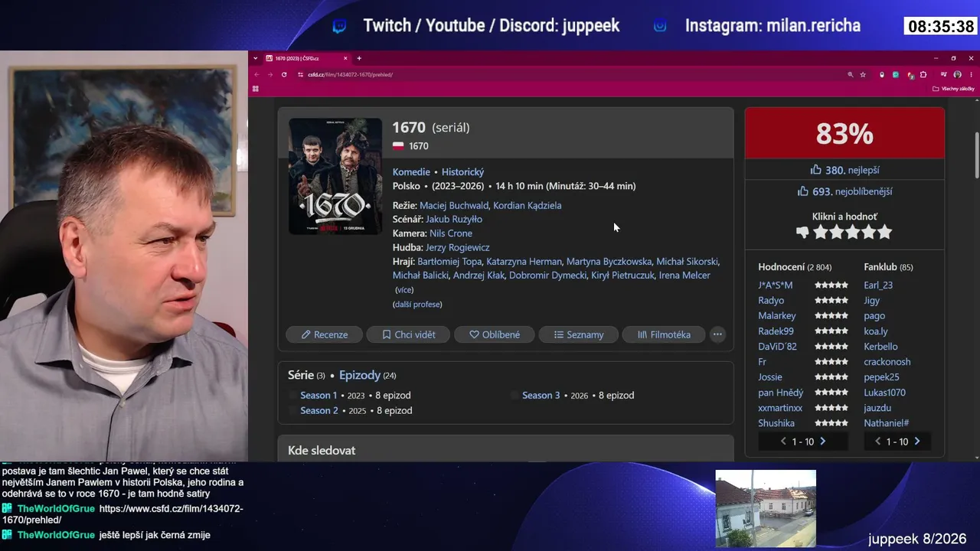This screenshot has height=551, width=980.
Task: Open director Kordian Kądziela's page
Action: pyautogui.click(x=528, y=205)
